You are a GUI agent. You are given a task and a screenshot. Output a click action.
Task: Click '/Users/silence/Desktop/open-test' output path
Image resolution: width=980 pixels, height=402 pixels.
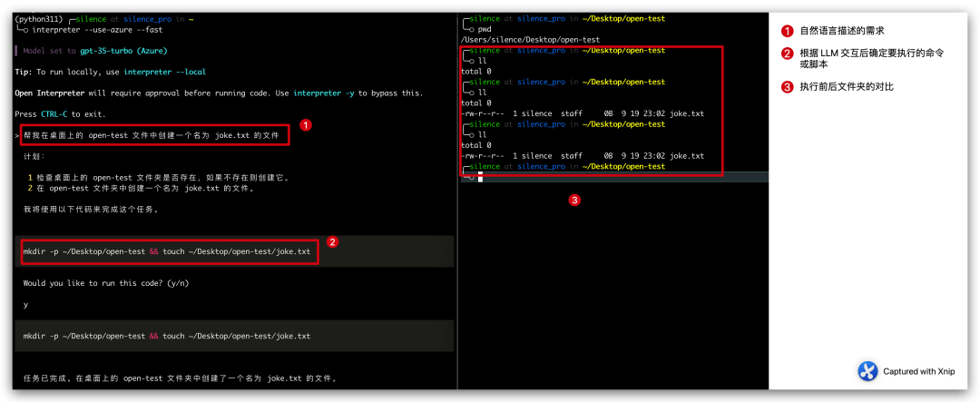[530, 39]
